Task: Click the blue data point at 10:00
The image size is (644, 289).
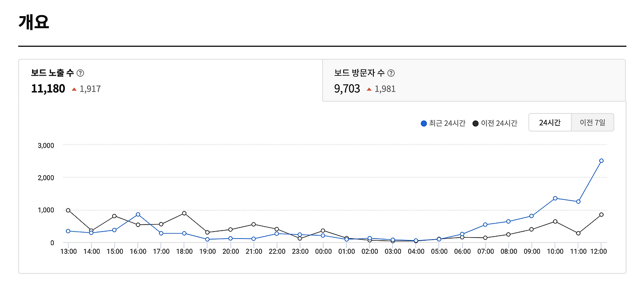Action: coord(555,198)
